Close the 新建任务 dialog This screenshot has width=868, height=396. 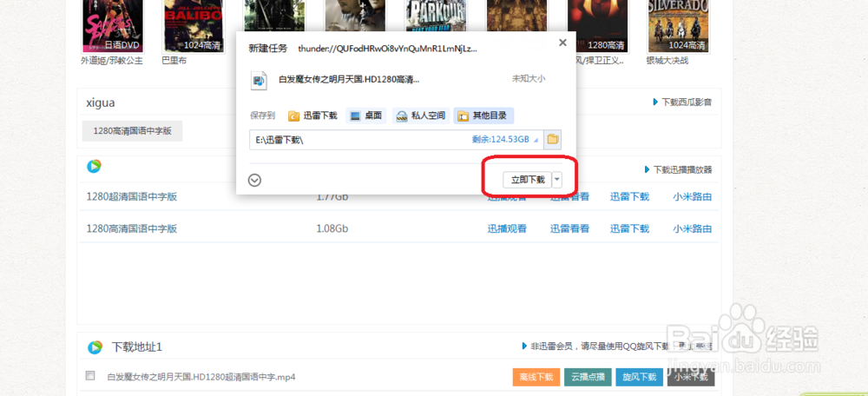pyautogui.click(x=562, y=43)
